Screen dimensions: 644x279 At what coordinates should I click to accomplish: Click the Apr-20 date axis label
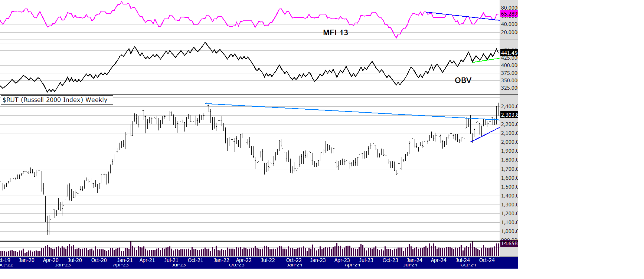click(x=51, y=260)
